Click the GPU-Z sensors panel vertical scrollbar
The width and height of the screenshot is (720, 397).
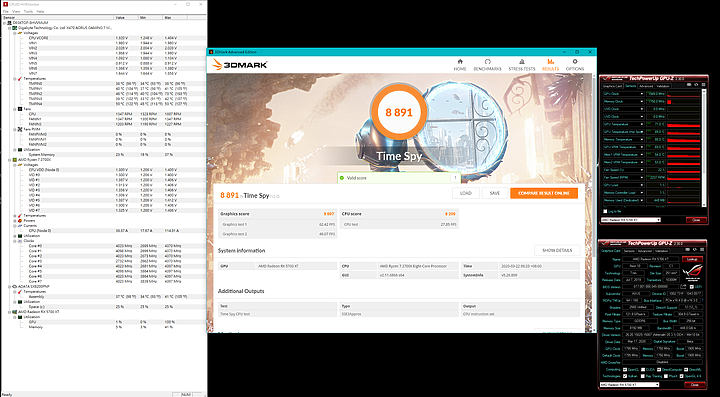pyautogui.click(x=704, y=148)
